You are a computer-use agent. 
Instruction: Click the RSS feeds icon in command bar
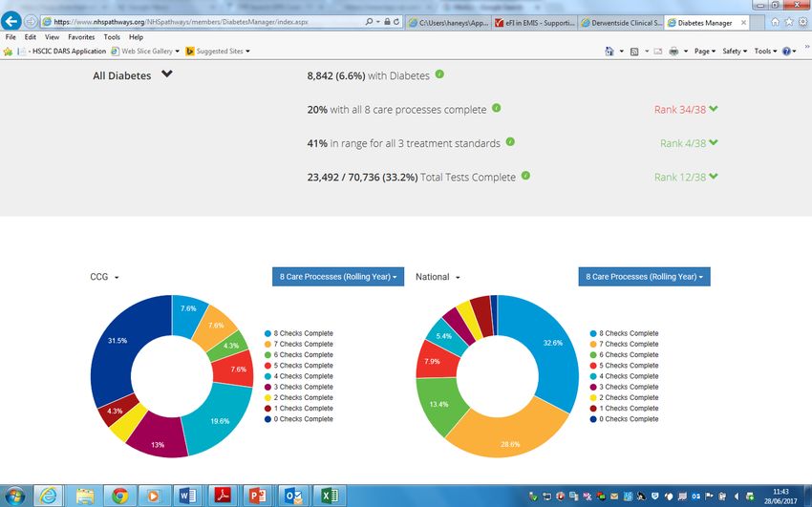(634, 52)
